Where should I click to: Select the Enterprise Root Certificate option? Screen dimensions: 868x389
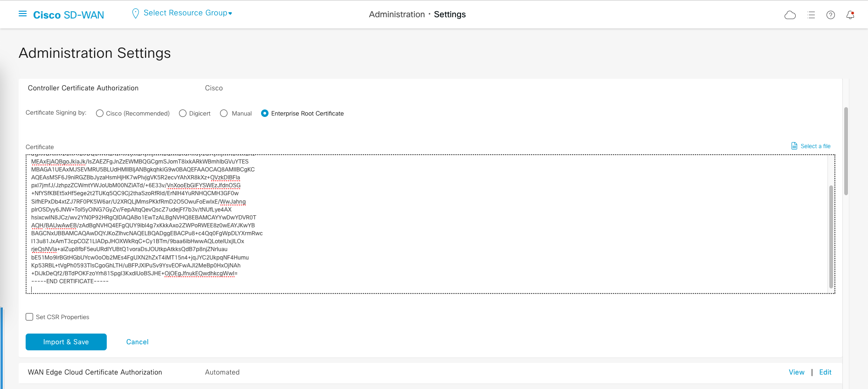265,113
